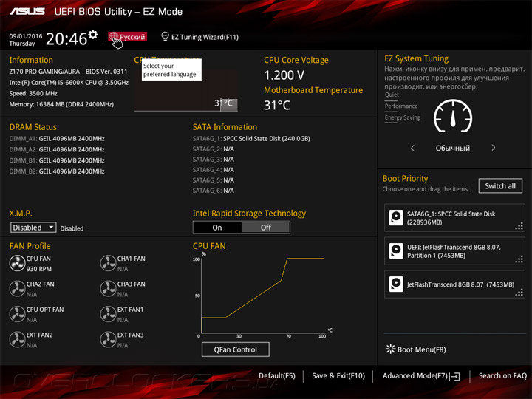Viewport: 532px width, 399px height.
Task: Click the EXT FAN2 fan icon
Action: tap(17, 340)
